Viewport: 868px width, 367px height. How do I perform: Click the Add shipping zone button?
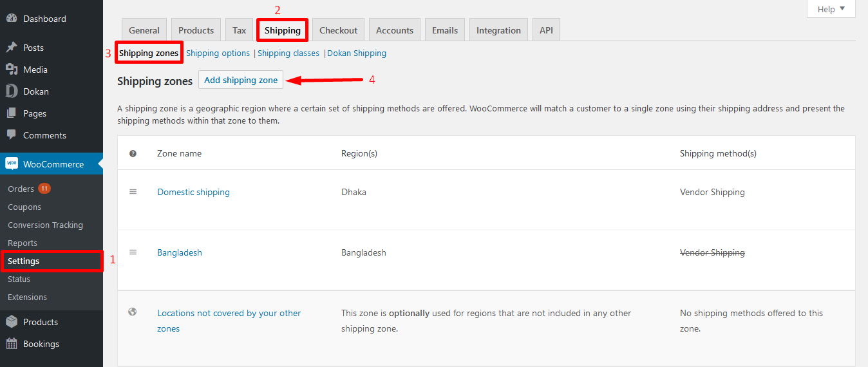(241, 80)
